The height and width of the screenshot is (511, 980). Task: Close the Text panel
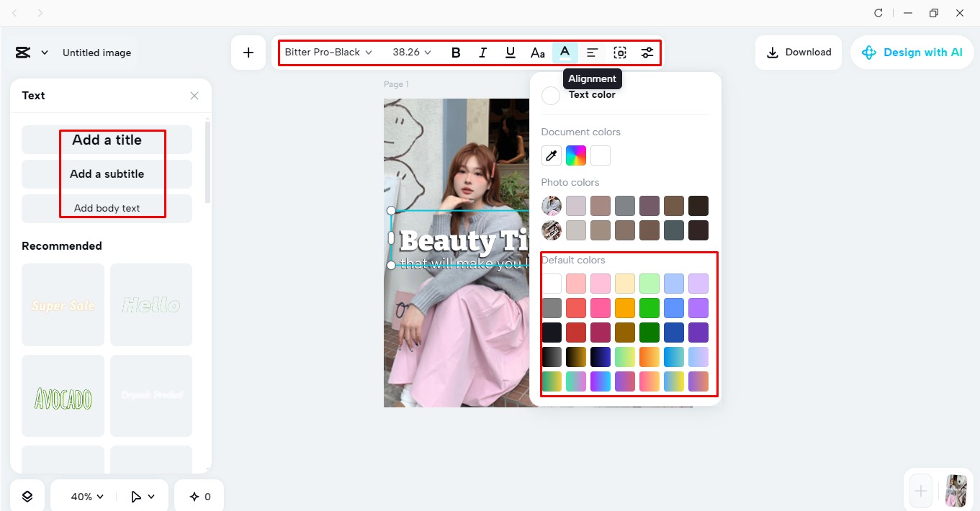[x=194, y=95]
